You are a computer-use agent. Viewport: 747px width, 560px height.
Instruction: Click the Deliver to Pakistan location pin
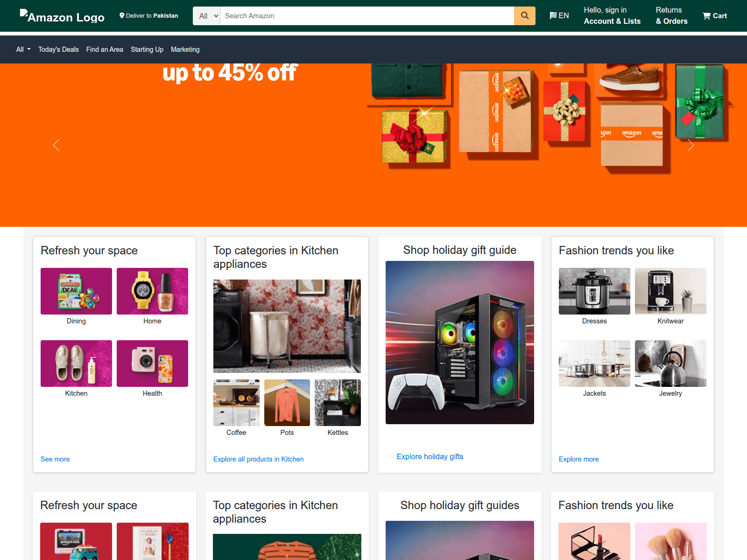coord(122,15)
